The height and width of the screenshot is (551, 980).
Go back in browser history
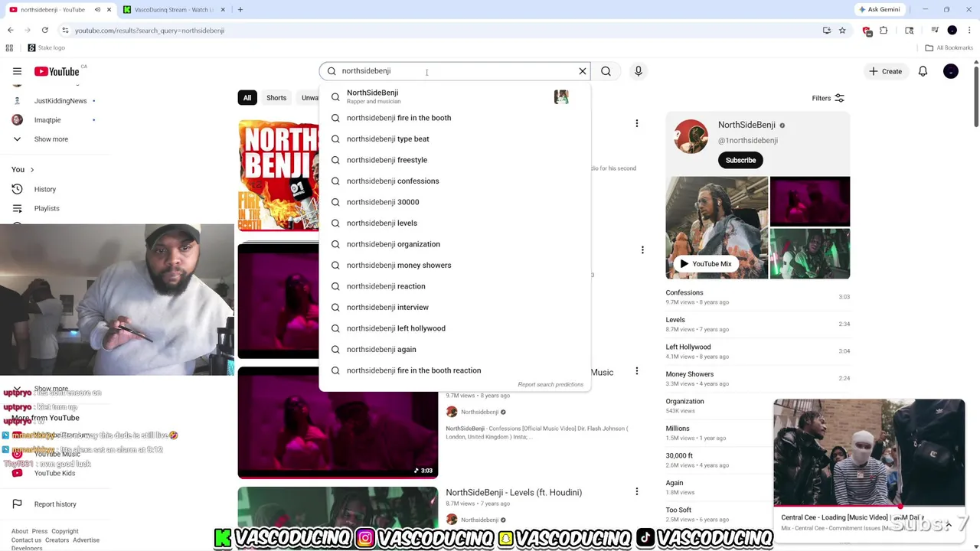[11, 30]
